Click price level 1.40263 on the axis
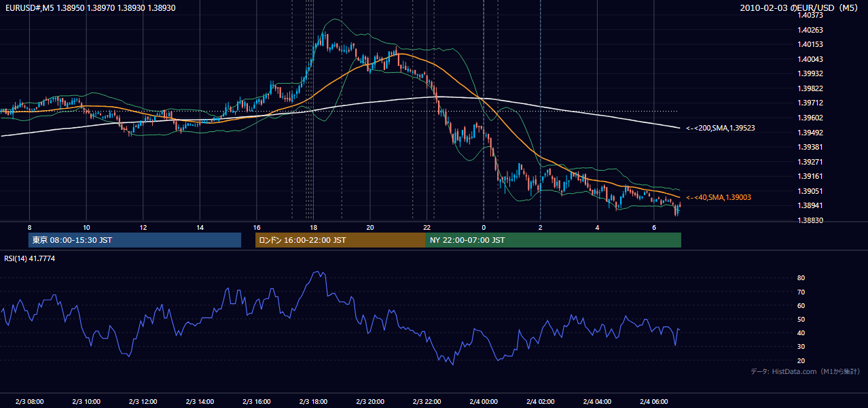Screen dimensions: 868x408 pos(810,30)
